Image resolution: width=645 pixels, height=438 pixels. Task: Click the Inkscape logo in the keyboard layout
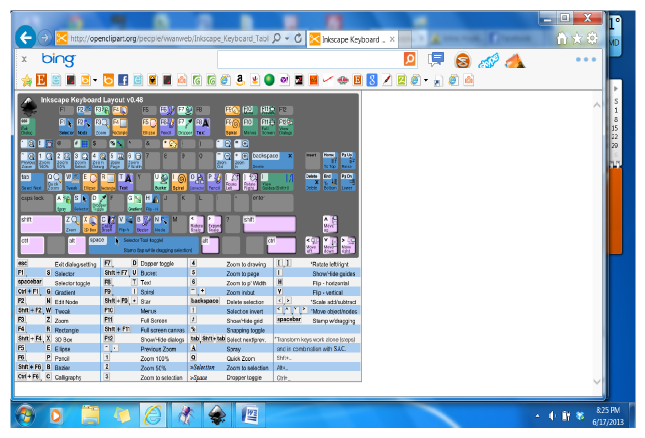click(x=29, y=106)
